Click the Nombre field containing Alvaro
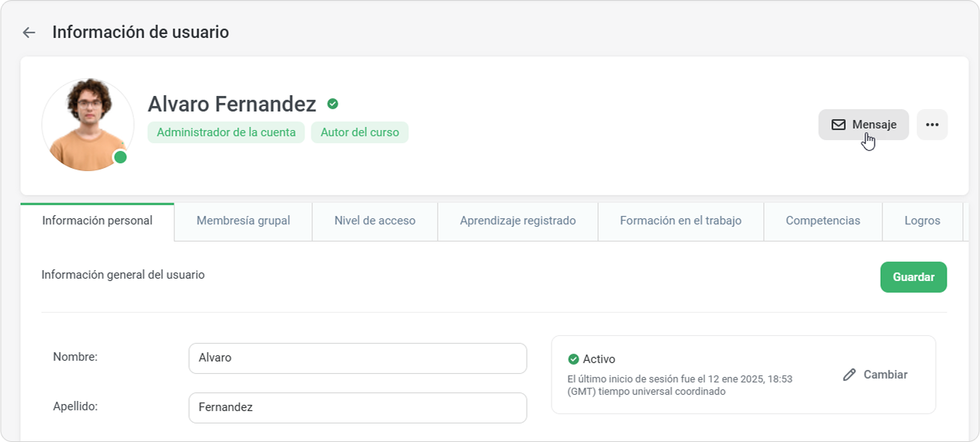The width and height of the screenshot is (980, 442). point(357,358)
